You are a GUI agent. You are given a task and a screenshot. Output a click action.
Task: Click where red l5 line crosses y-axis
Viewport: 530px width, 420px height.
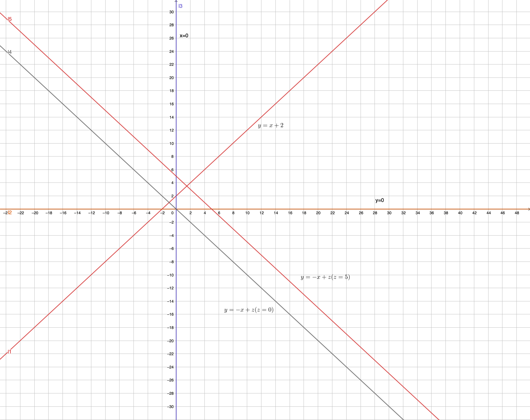[x=176, y=176]
